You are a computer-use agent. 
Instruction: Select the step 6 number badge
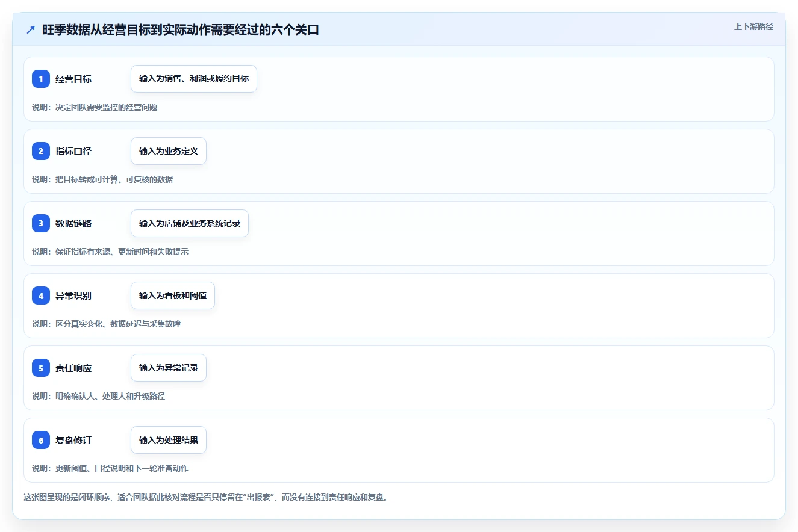[x=41, y=440]
